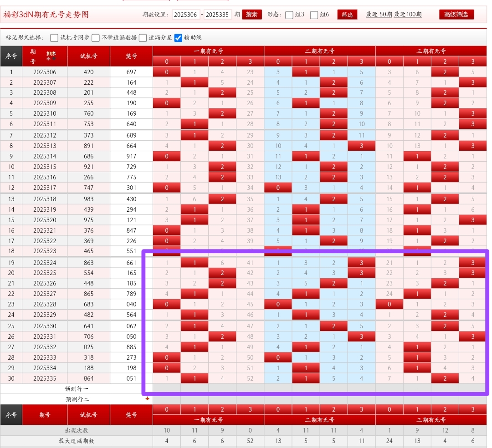Show the 最近100期 results
Screen dimensions: 492x448
408,15
